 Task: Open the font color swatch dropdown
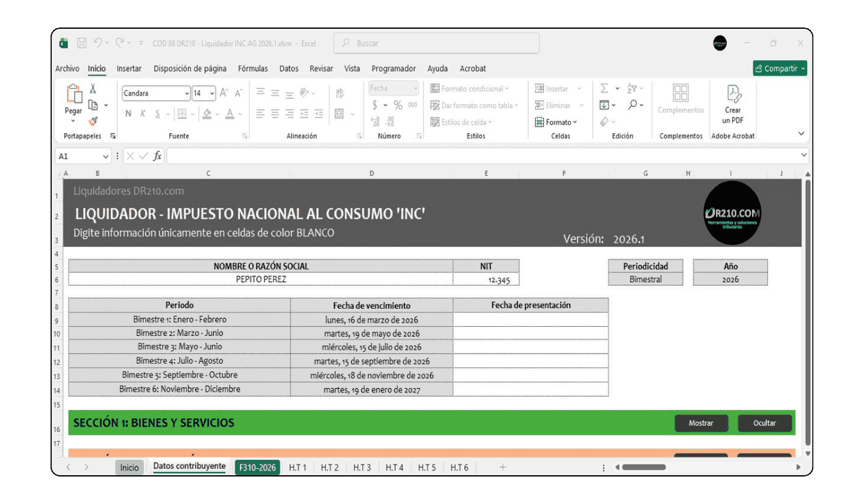[x=239, y=114]
